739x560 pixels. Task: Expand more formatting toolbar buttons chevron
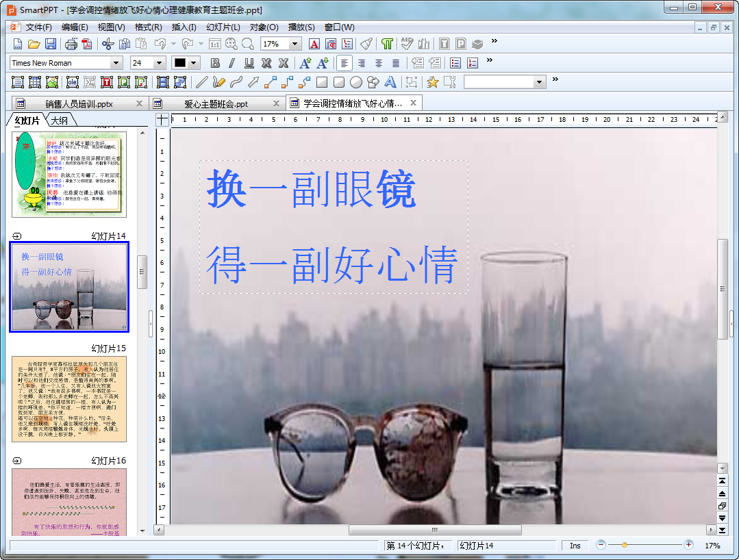pos(490,60)
